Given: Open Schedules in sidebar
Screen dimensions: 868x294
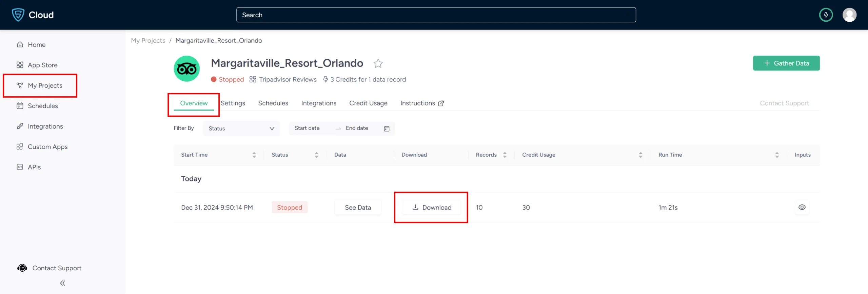Looking at the screenshot, I should click(x=37, y=106).
